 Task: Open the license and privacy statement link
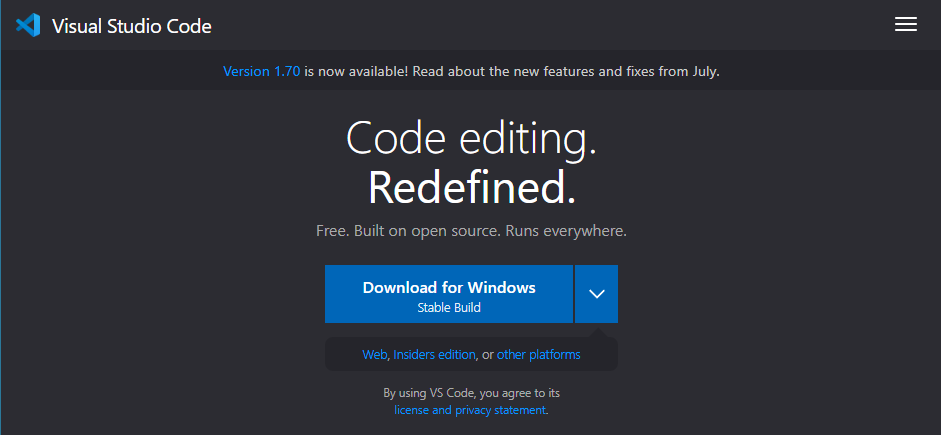click(x=470, y=410)
